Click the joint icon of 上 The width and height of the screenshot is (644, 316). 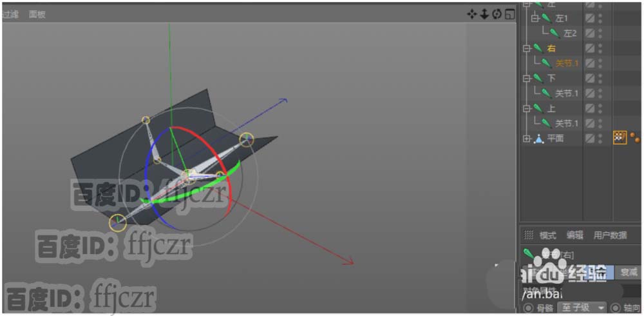click(x=539, y=108)
